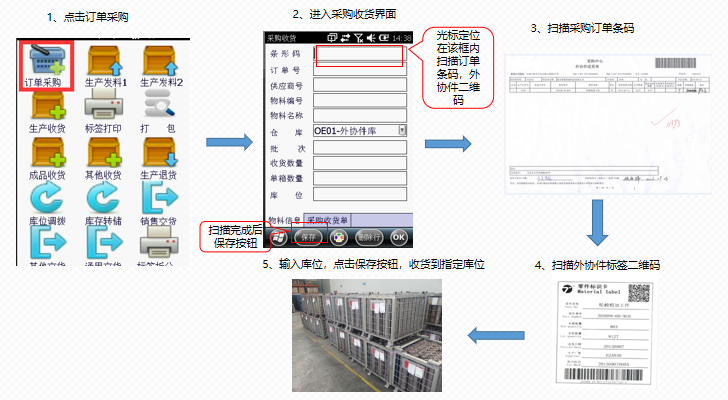728x400 pixels.
Task: Tap the sync arrows status icon
Action: 345,38
